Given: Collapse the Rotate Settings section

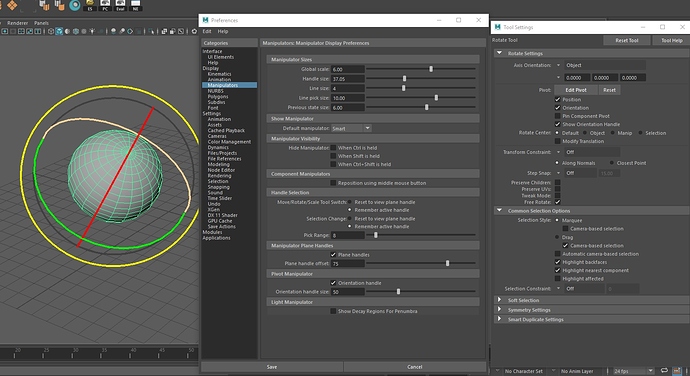Looking at the screenshot, I should pyautogui.click(x=499, y=53).
